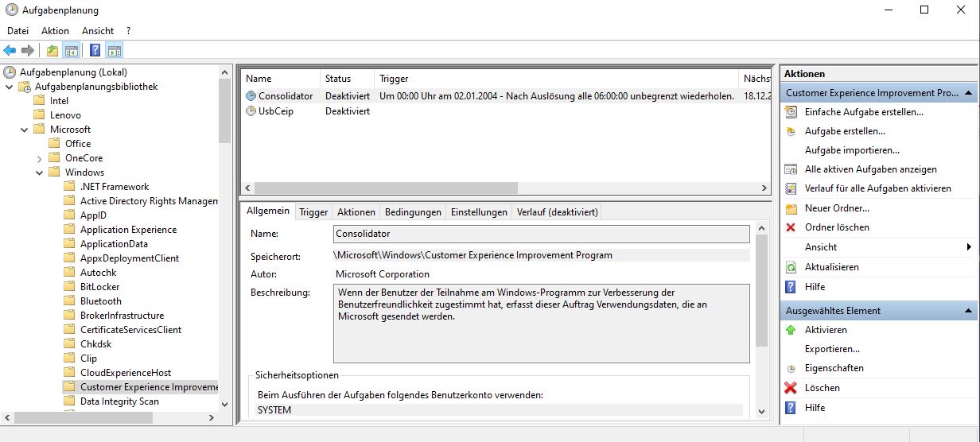This screenshot has height=442, width=980.
Task: Sort task list by Status column
Action: tap(347, 79)
